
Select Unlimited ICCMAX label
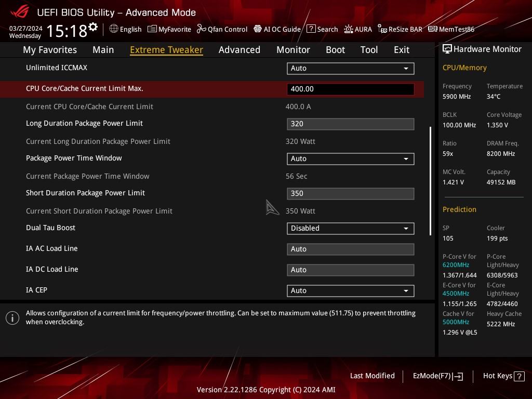tap(57, 68)
